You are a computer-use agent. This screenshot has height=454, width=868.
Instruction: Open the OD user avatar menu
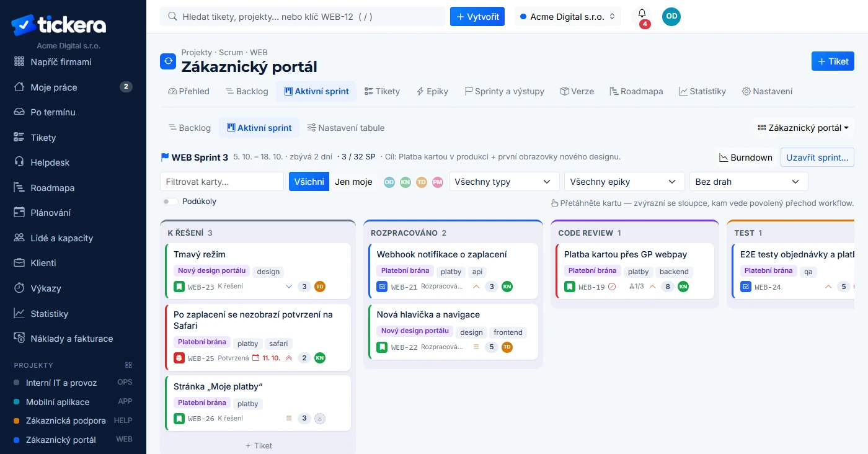pos(671,17)
